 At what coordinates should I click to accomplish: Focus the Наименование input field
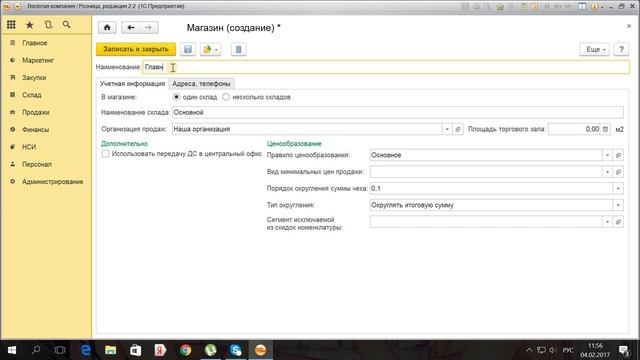(386, 67)
